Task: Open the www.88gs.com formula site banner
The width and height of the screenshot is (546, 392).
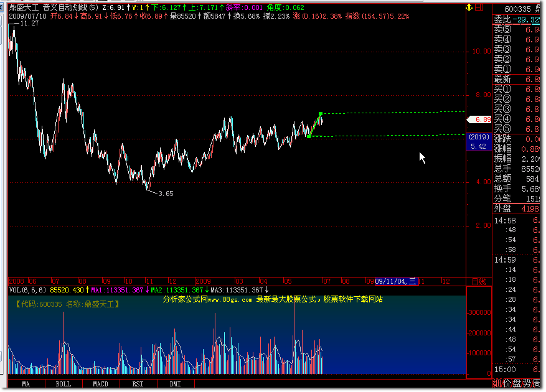Action: 273,299
